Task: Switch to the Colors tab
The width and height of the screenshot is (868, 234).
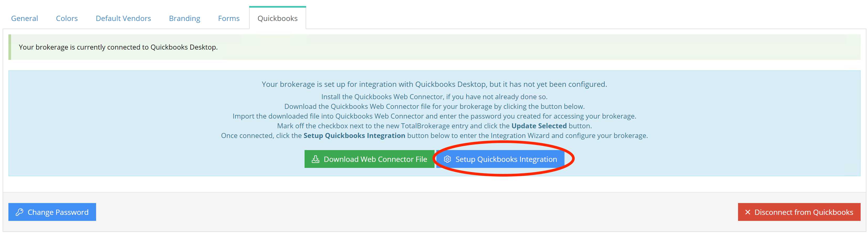Action: pos(67,19)
